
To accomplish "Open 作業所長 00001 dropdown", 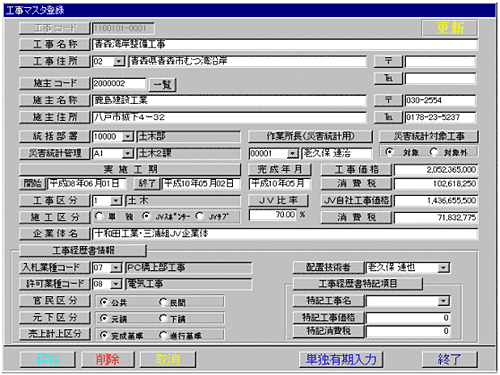I will click(x=293, y=153).
